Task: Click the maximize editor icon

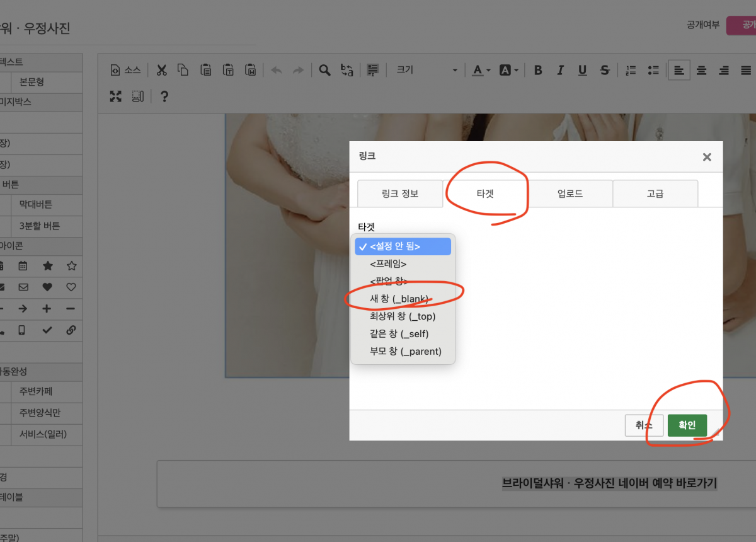Action: [x=116, y=96]
